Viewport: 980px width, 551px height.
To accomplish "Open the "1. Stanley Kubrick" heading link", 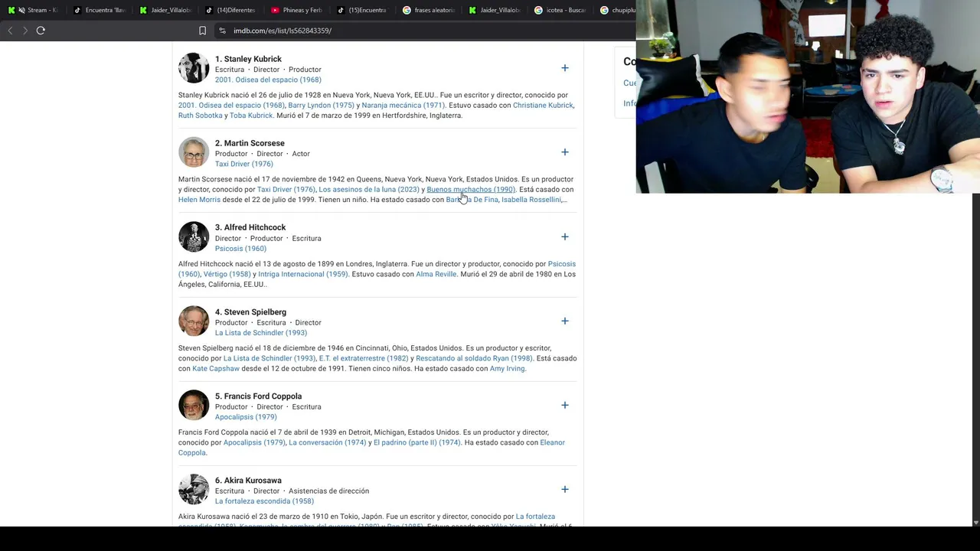I will pyautogui.click(x=248, y=59).
